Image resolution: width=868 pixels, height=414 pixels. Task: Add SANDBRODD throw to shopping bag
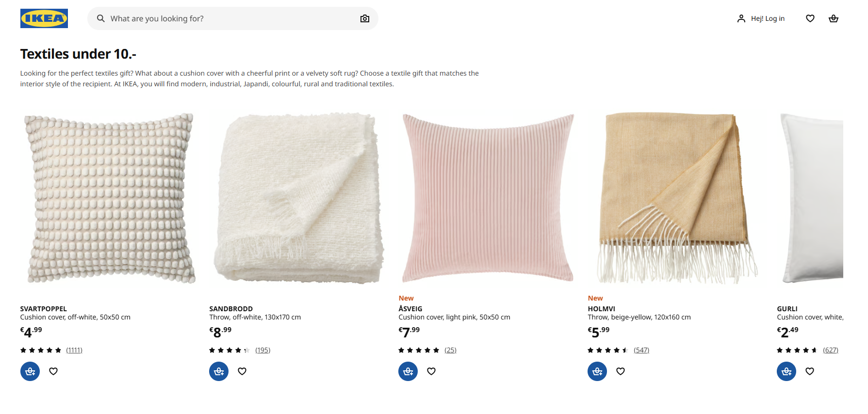pos(219,371)
